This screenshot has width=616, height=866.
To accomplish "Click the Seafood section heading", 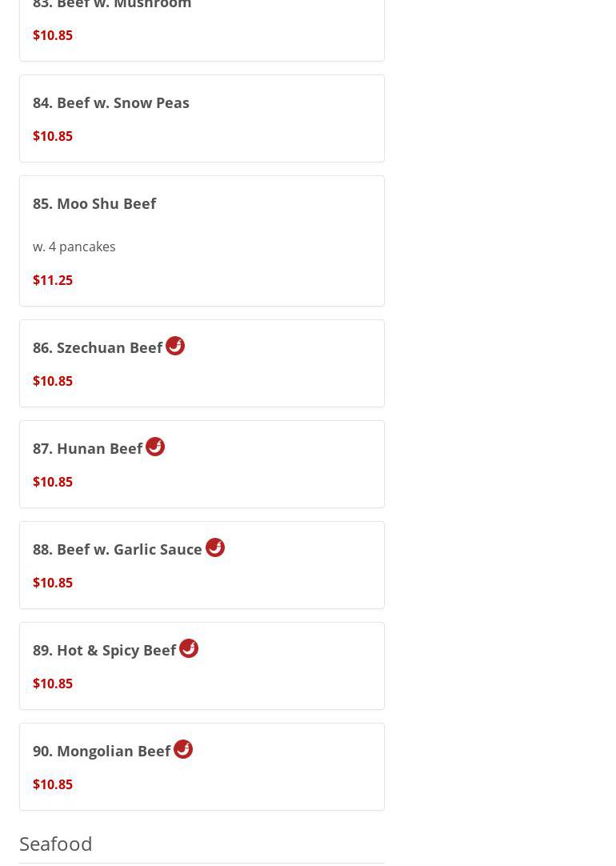I will pos(56,844).
